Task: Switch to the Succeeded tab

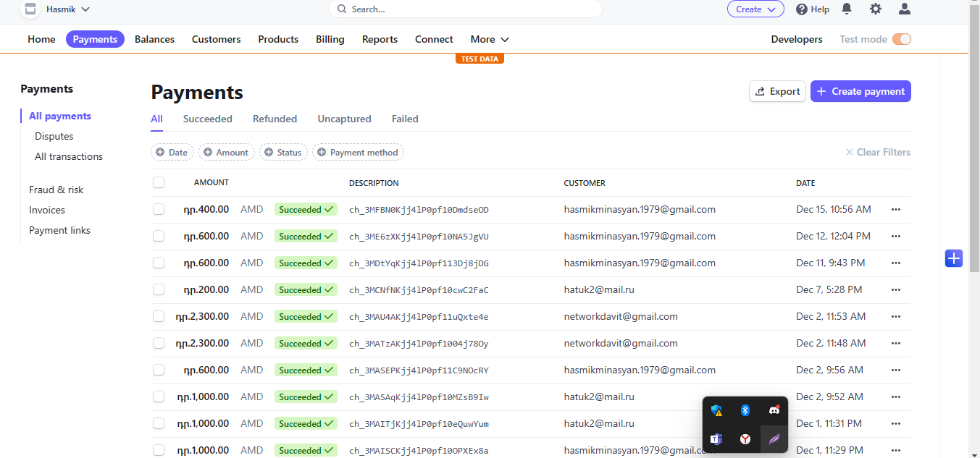Action: click(207, 119)
